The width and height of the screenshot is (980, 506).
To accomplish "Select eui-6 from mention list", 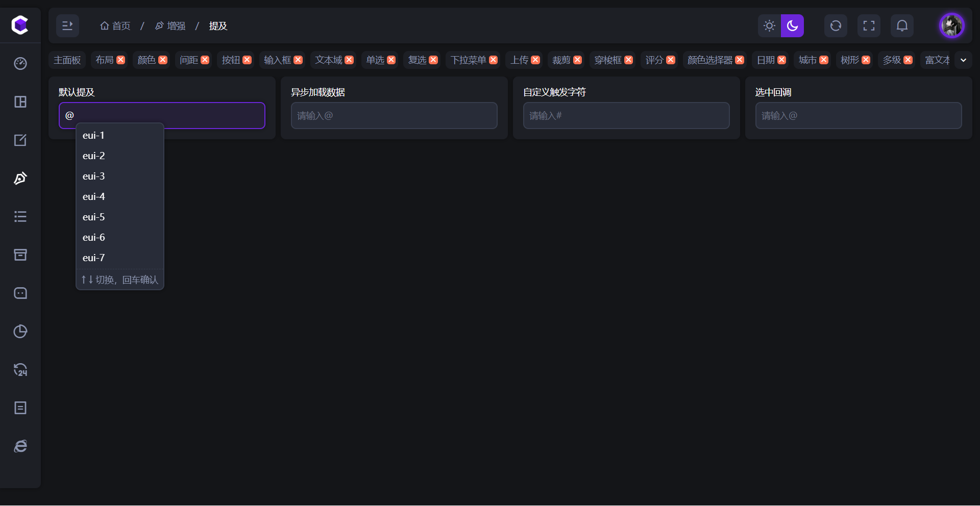I will point(120,237).
